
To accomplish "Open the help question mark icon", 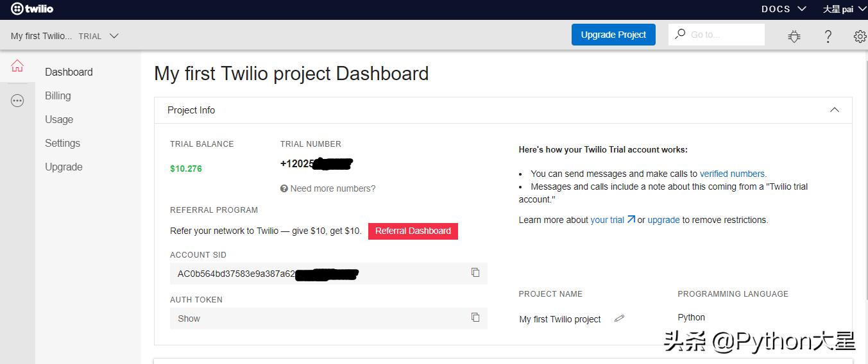I will pyautogui.click(x=828, y=37).
